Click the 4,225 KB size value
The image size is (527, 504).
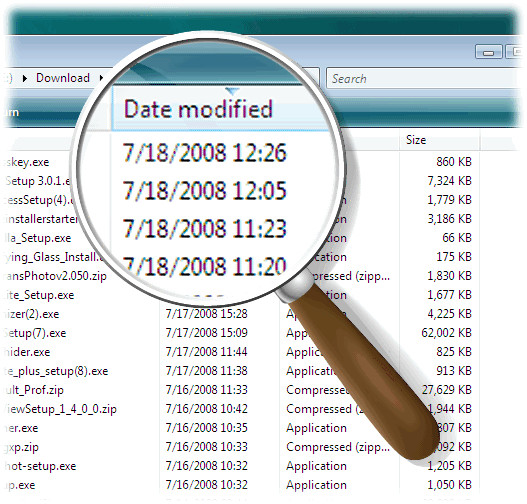coord(449,314)
